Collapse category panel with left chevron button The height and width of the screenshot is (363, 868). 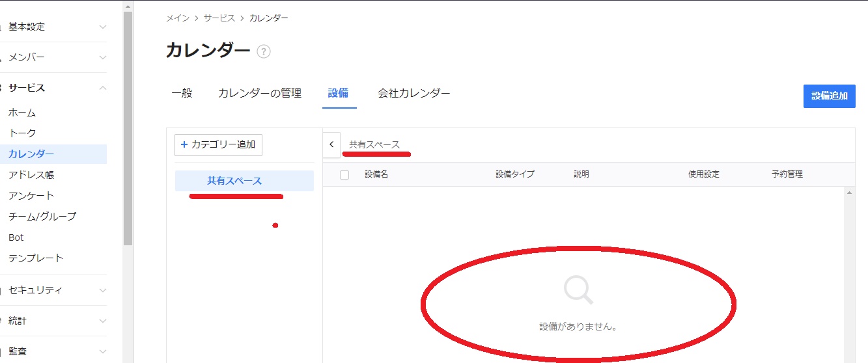(x=331, y=144)
